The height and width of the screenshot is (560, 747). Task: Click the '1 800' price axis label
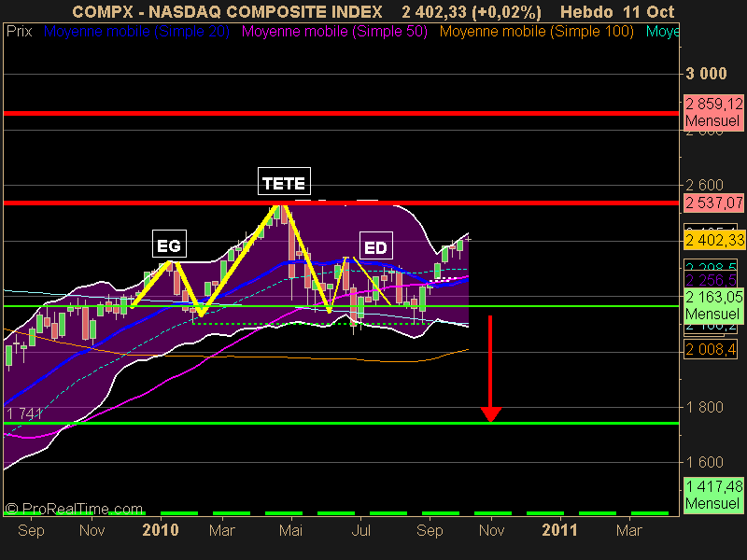coord(705,407)
